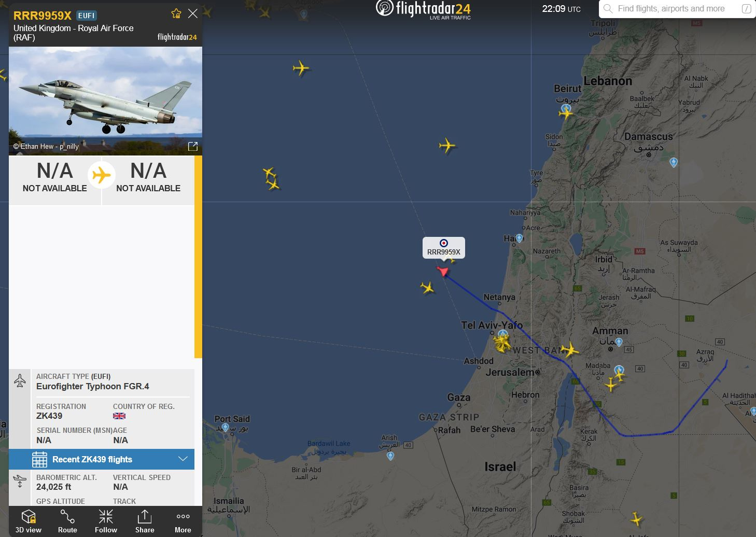Screen dimensions: 756x537
Task: Open aircraft photo in external link
Action: (x=193, y=146)
